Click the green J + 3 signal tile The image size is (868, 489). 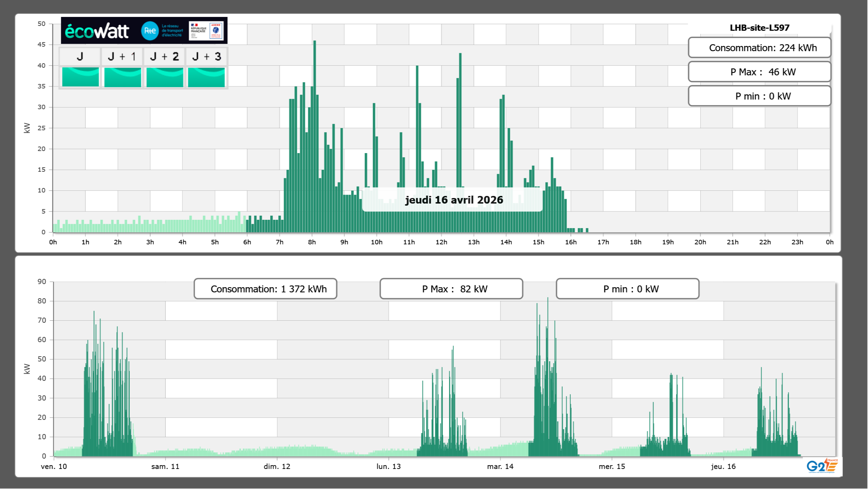click(x=206, y=77)
